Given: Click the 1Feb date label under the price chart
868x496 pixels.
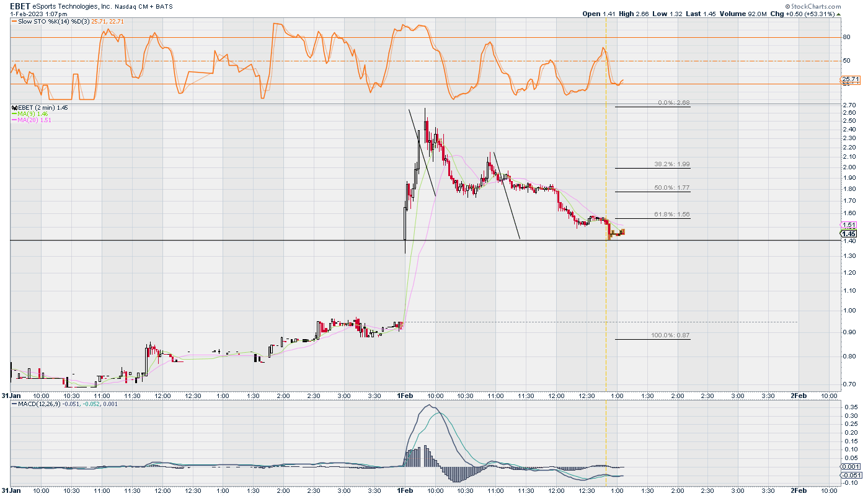Looking at the screenshot, I should point(405,395).
